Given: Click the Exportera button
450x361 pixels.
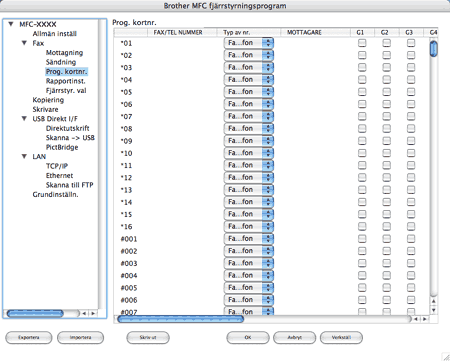Looking at the screenshot, I should (29, 337).
